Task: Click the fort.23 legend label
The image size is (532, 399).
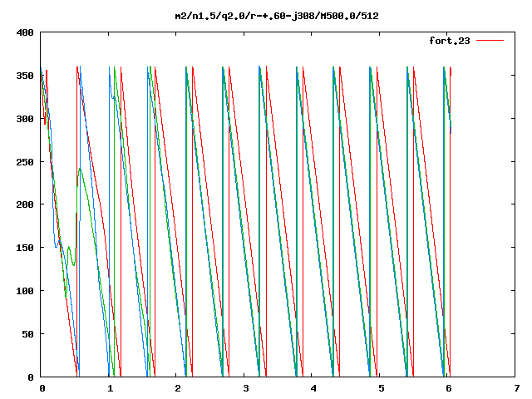Action: 450,41
